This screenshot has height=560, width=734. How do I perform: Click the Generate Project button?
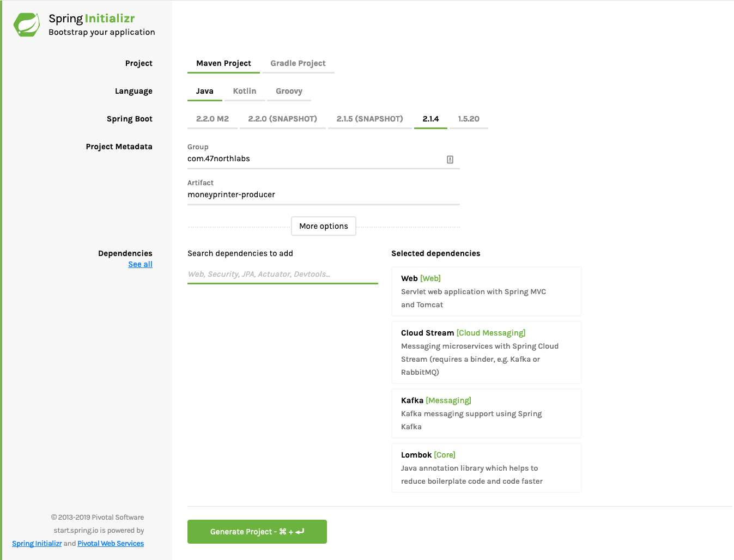point(257,532)
